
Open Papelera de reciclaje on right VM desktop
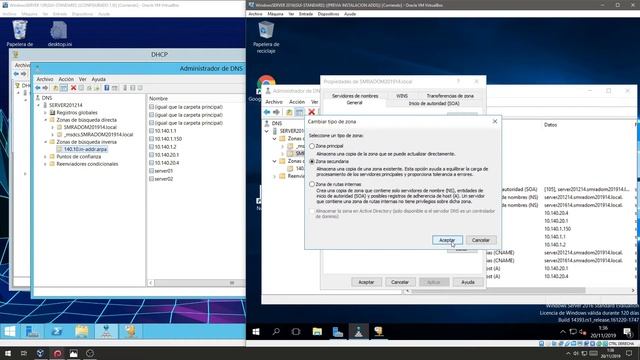(x=266, y=37)
